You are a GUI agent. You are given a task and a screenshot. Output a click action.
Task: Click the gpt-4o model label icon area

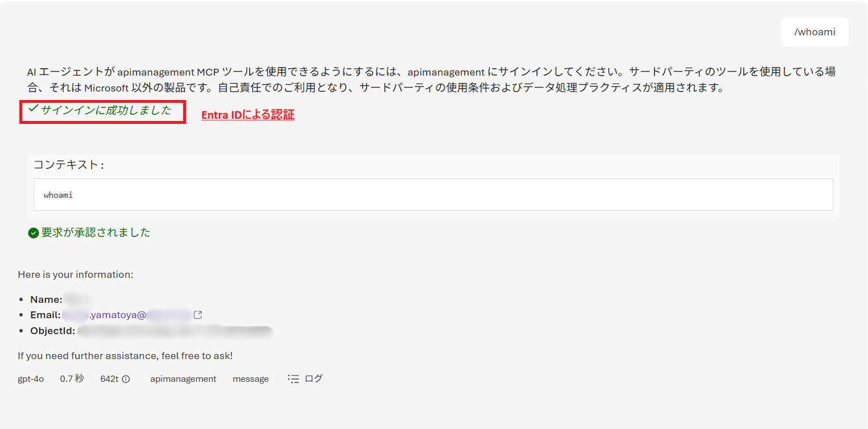click(31, 378)
